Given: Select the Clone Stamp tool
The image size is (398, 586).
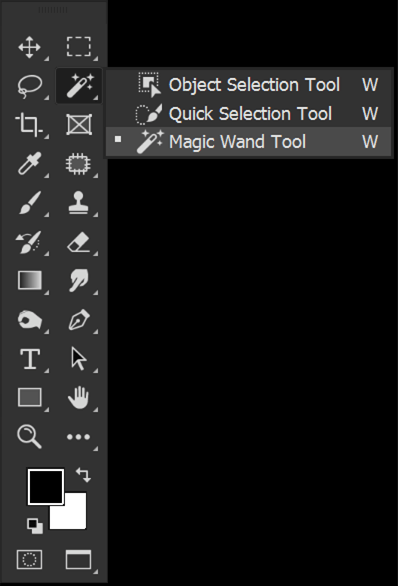Looking at the screenshot, I should point(78,203).
